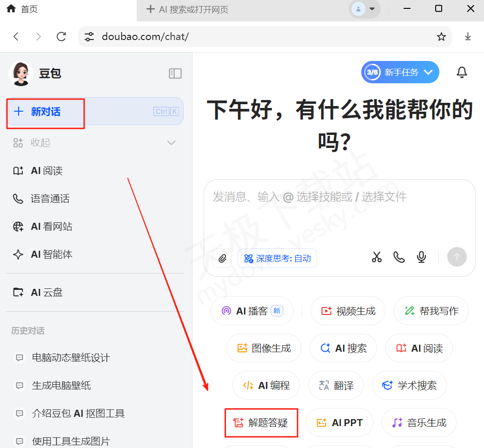Click the browser back arrow
This screenshot has height=448, width=484.
16,37
